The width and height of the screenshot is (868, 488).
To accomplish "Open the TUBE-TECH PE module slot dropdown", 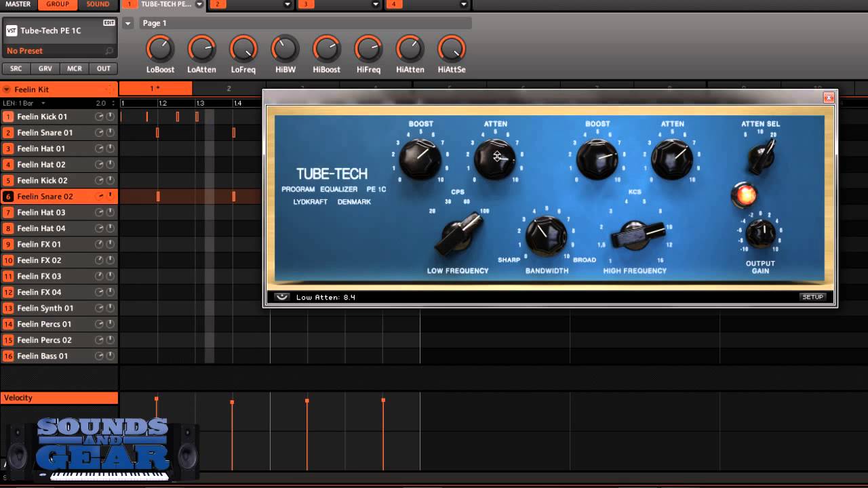I will point(199,4).
